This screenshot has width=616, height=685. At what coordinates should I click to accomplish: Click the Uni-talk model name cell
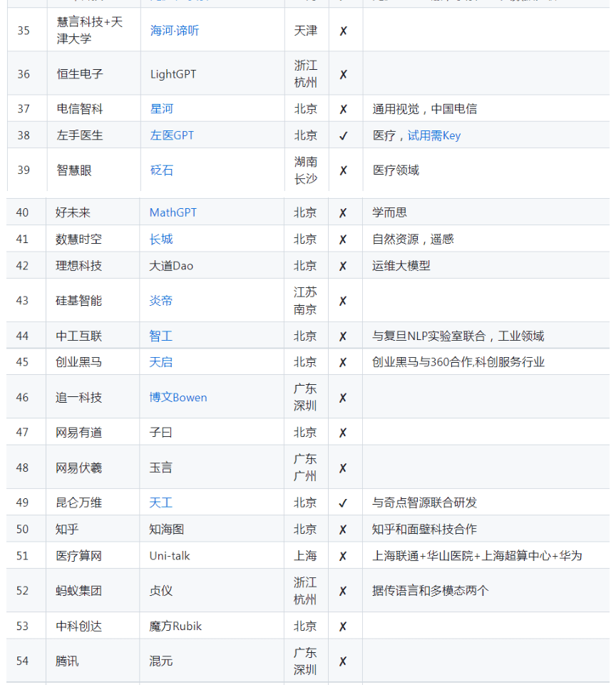tap(170, 555)
